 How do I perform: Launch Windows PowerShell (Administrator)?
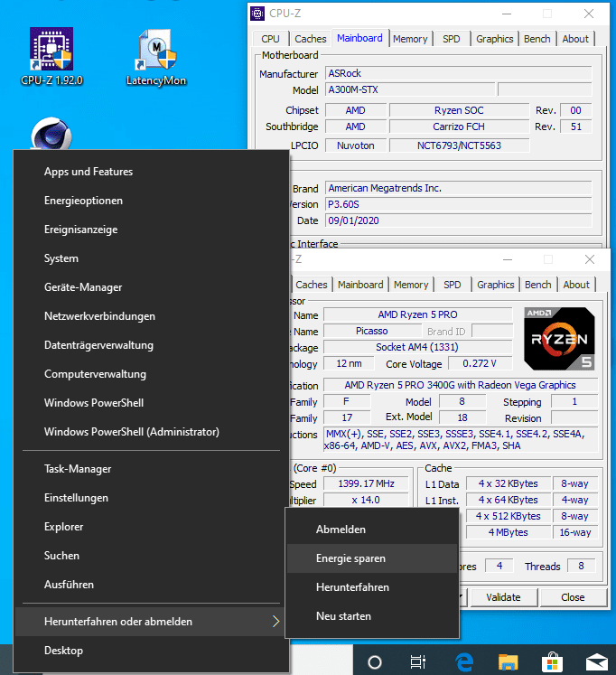point(151,432)
